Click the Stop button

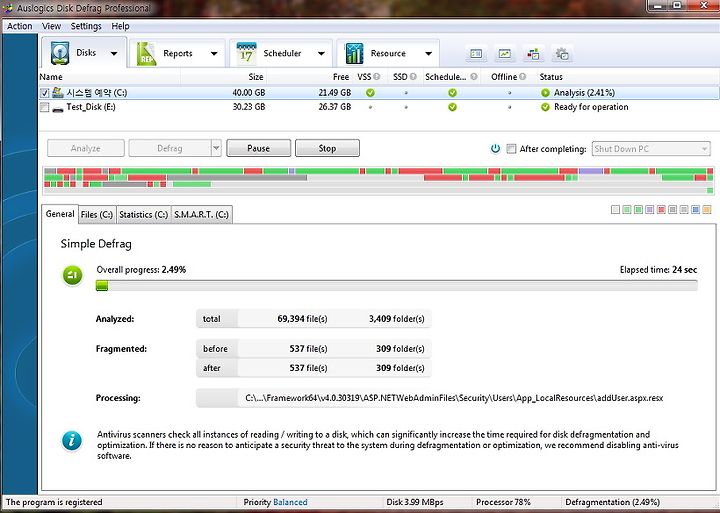(x=327, y=148)
